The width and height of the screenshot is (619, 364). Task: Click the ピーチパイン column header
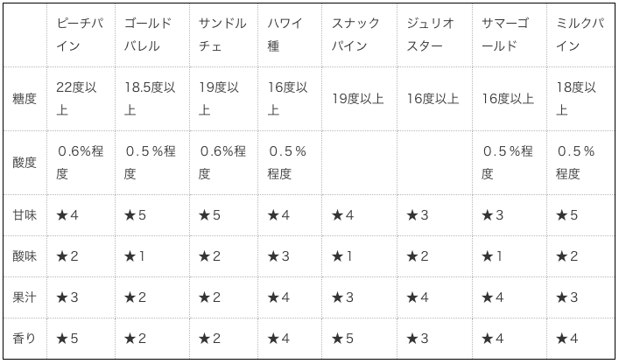(80, 34)
